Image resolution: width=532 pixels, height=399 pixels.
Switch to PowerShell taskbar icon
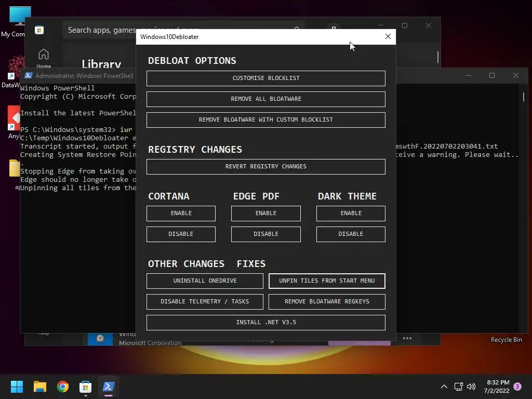coord(109,387)
